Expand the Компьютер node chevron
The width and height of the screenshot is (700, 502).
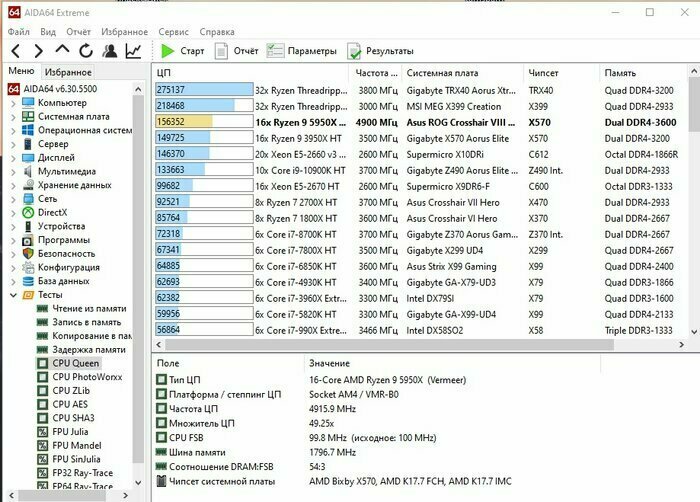pos(13,103)
